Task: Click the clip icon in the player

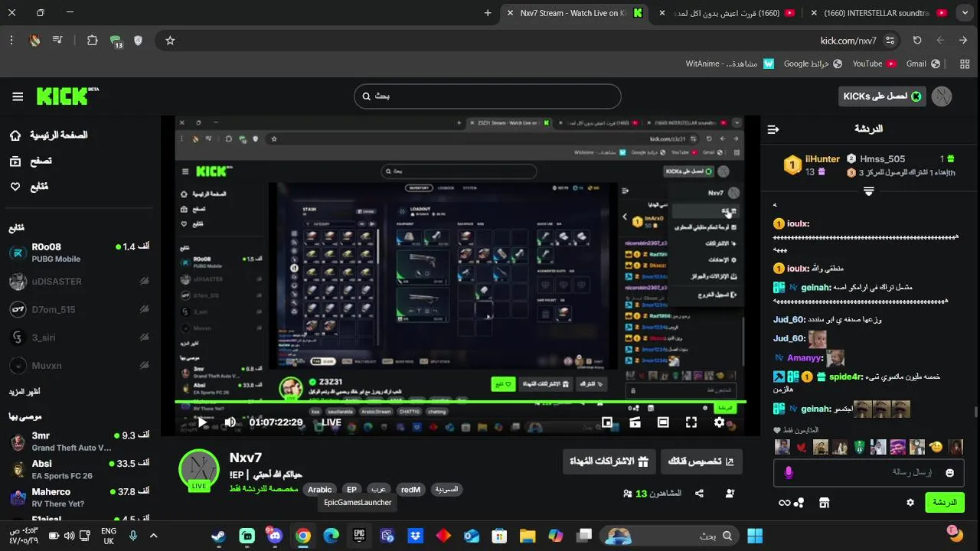Action: [x=635, y=422]
